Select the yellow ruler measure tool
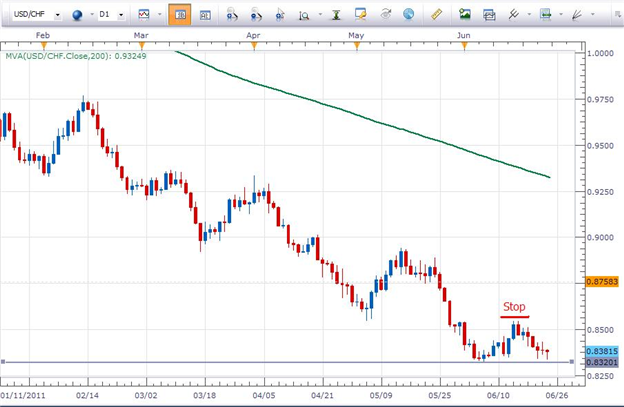Image resolution: width=624 pixels, height=407 pixels. (x=437, y=15)
